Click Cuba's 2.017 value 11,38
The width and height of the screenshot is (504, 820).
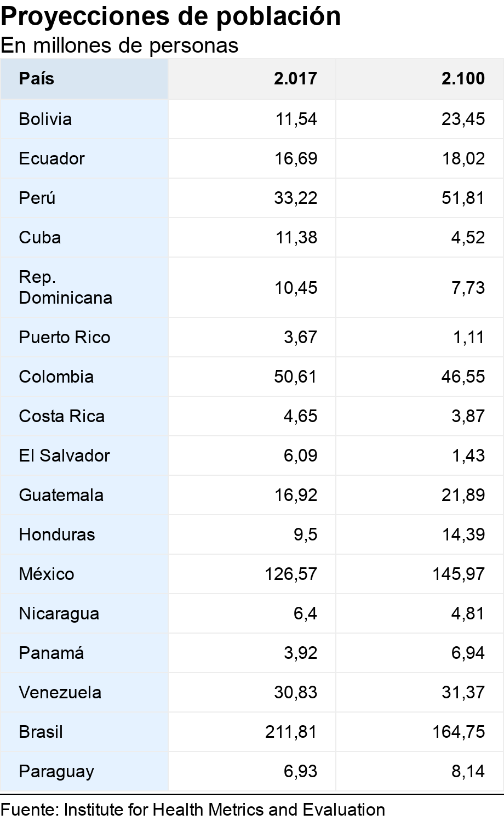pyautogui.click(x=295, y=237)
